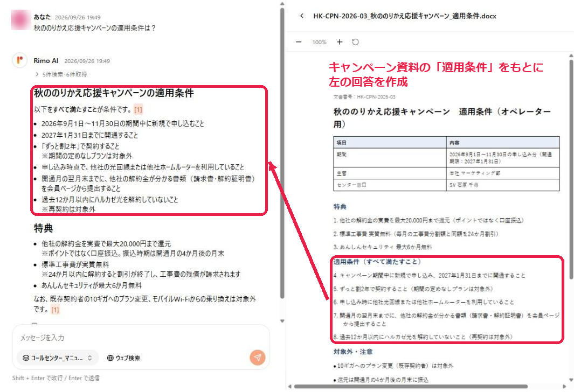The height and width of the screenshot is (392, 574).
Task: Click the Rimo AI sender name
Action: [46, 61]
